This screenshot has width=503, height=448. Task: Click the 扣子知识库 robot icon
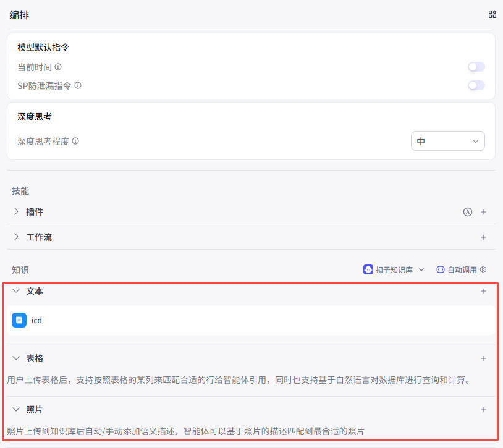click(x=368, y=269)
